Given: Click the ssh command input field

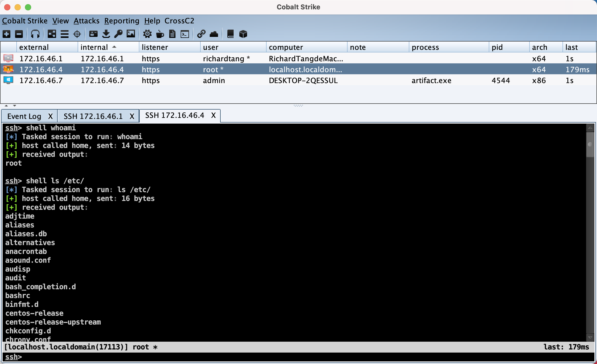Looking at the screenshot, I should pyautogui.click(x=298, y=357).
